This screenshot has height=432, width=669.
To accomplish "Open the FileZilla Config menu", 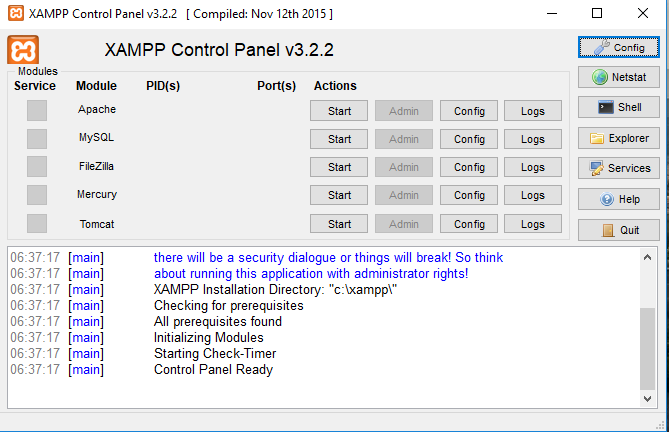I will tap(469, 167).
